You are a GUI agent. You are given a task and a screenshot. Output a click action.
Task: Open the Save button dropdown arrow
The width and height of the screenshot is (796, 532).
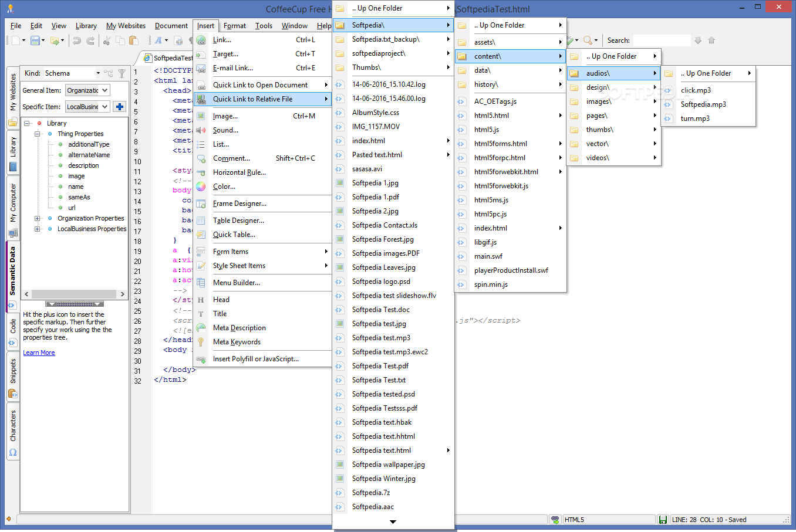[43, 40]
